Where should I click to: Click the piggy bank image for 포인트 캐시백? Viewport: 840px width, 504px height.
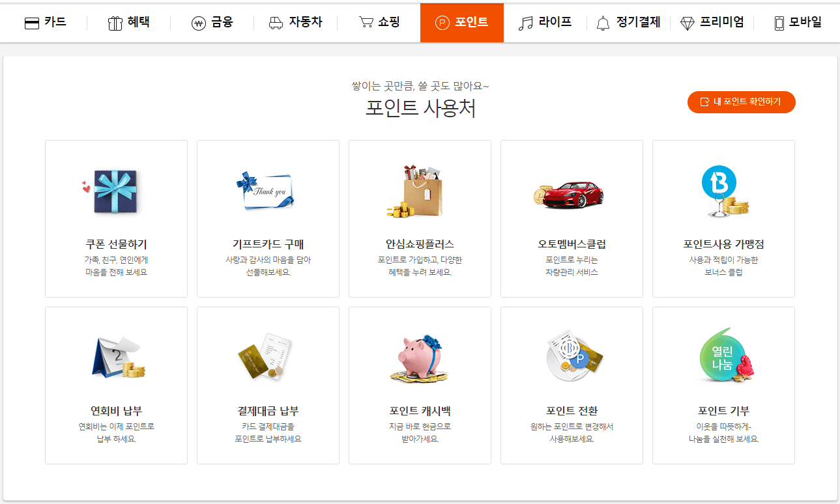420,357
